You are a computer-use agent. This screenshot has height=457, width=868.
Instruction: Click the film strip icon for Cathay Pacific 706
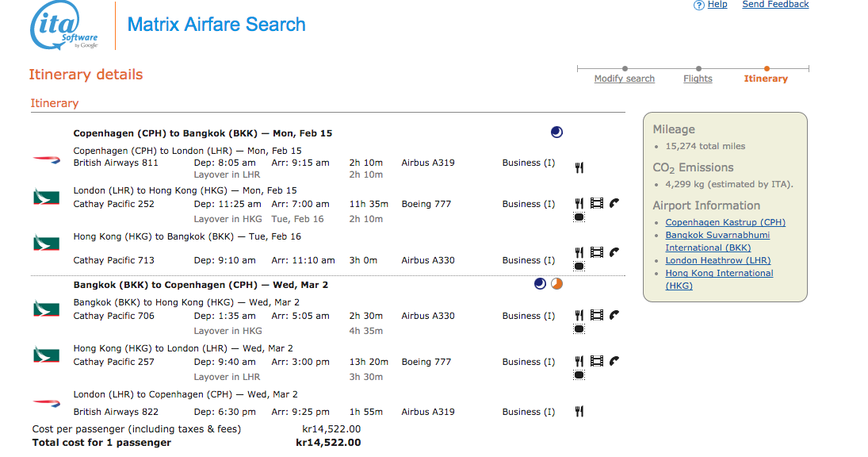pyautogui.click(x=597, y=315)
